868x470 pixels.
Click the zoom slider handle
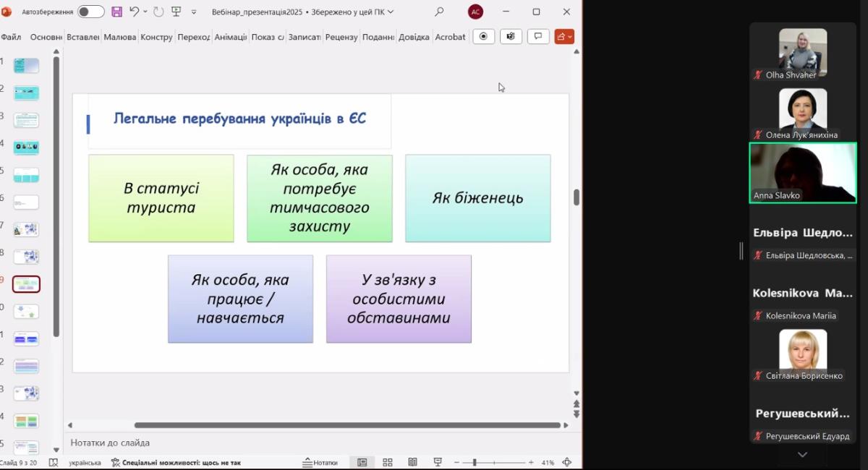475,463
